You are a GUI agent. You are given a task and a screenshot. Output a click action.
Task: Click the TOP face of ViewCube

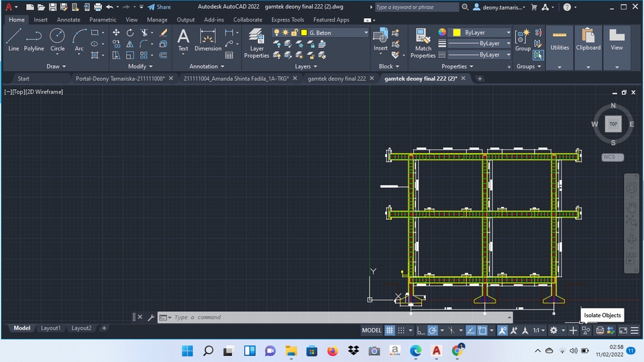point(612,124)
